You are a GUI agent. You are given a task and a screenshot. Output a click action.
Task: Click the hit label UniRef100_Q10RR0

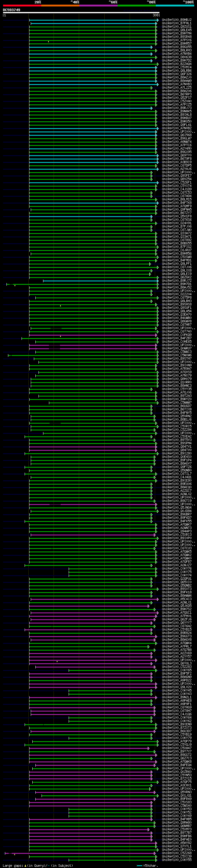pos(177,382)
